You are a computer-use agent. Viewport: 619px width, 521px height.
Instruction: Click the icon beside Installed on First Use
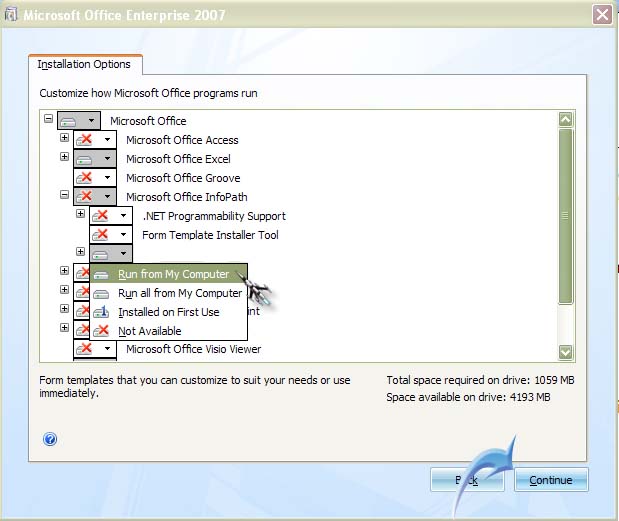(x=101, y=312)
